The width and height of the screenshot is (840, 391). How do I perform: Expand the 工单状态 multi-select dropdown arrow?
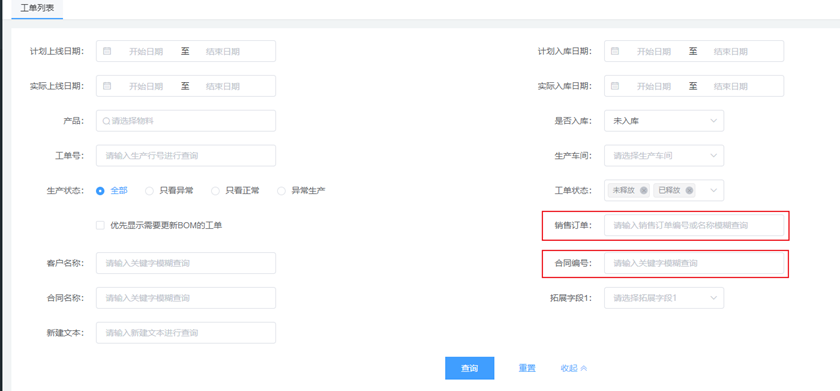coord(714,190)
